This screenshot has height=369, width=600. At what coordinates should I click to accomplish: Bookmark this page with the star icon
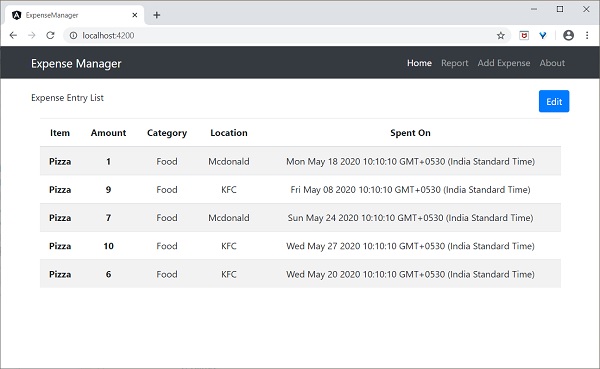pos(501,36)
